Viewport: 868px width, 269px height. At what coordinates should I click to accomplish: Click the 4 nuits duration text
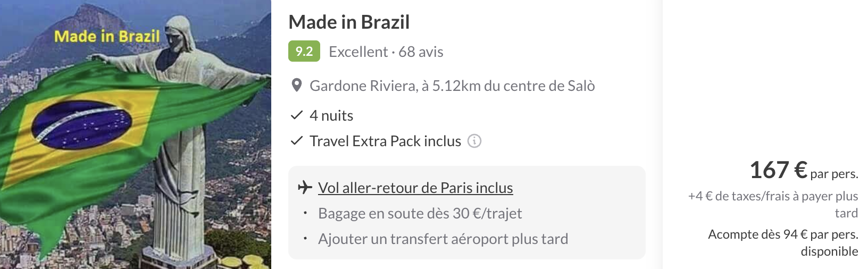[x=331, y=115]
